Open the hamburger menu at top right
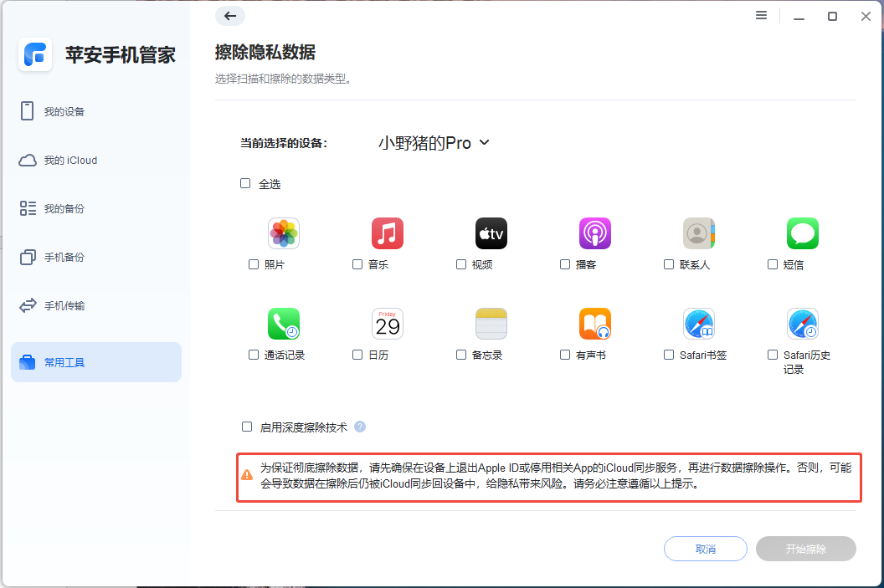 [760, 15]
